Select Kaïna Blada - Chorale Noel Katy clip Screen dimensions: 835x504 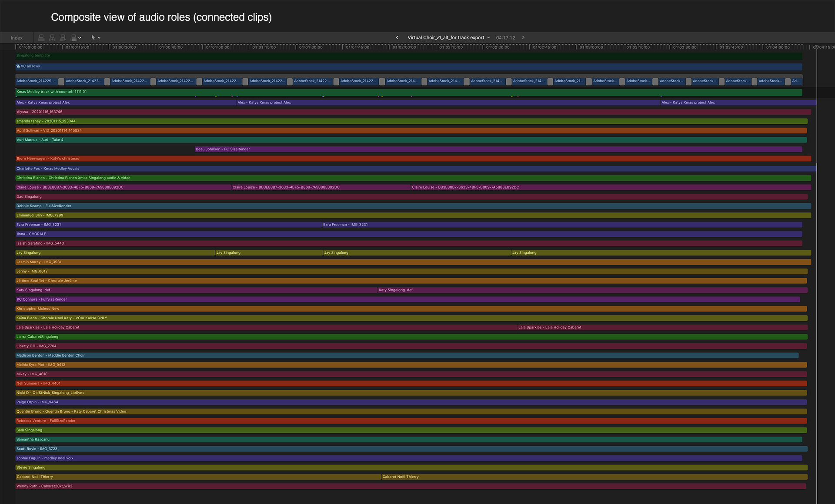(411, 318)
